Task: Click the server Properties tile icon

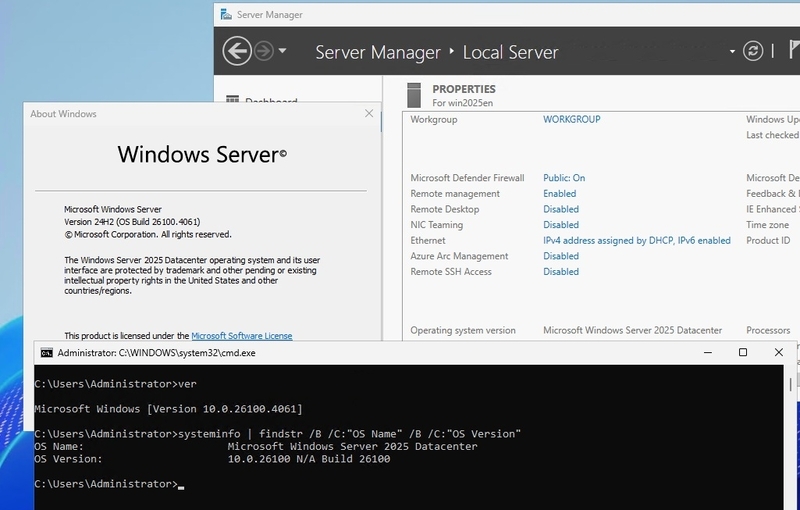Action: click(x=414, y=95)
